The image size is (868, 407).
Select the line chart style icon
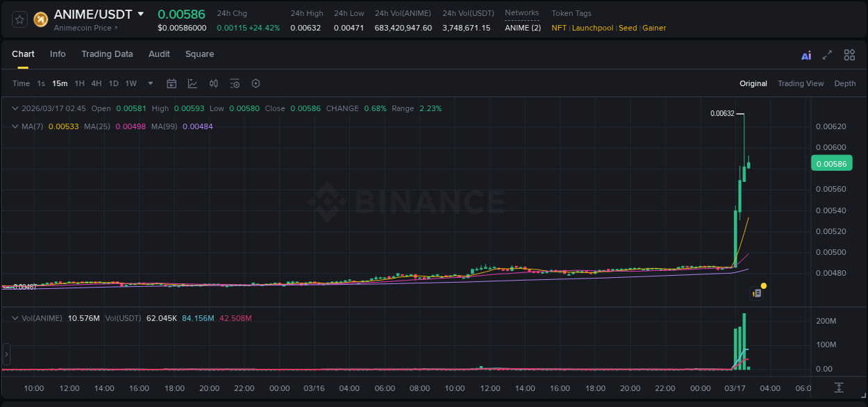(x=192, y=83)
